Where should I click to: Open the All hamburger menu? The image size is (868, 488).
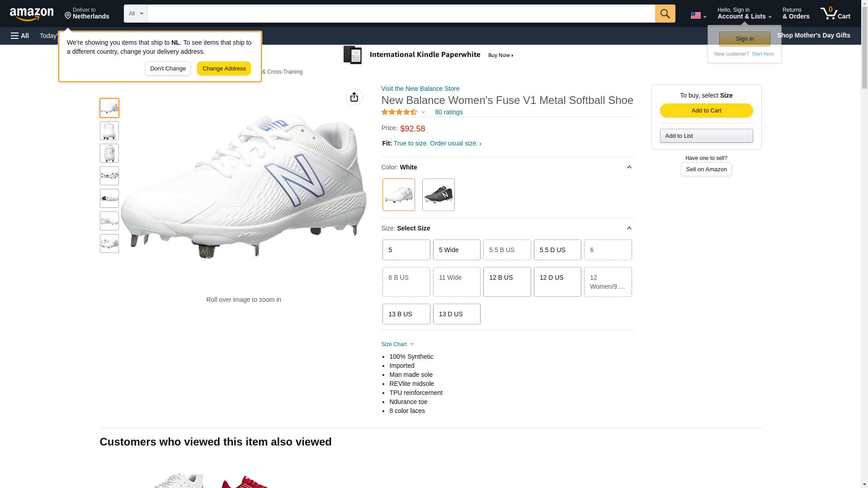click(x=20, y=36)
